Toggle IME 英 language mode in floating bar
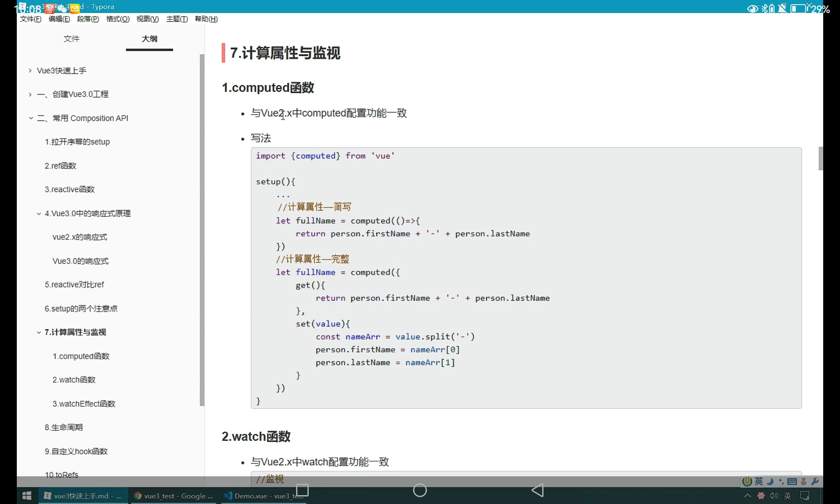Image resolution: width=840 pixels, height=504 pixels. [x=759, y=481]
